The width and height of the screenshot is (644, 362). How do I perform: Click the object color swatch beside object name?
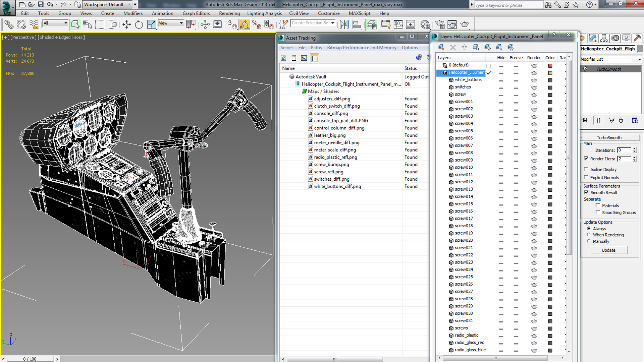click(640, 49)
